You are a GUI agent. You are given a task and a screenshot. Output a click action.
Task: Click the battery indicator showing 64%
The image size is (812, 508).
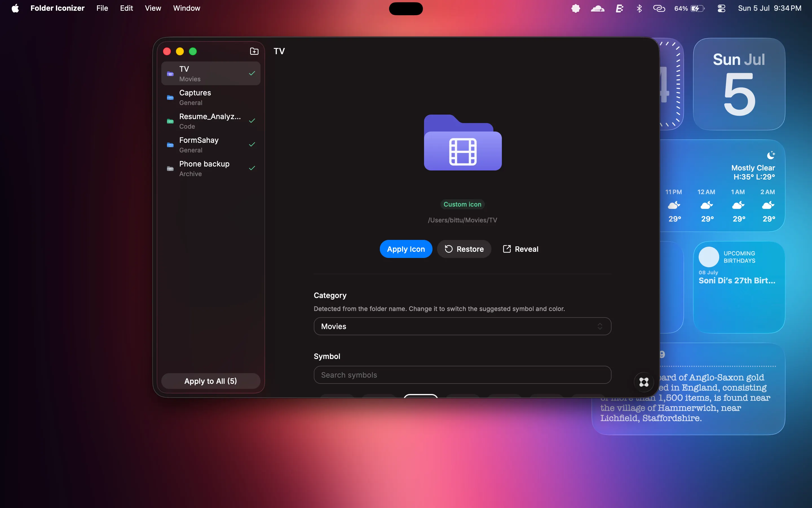coord(690,8)
